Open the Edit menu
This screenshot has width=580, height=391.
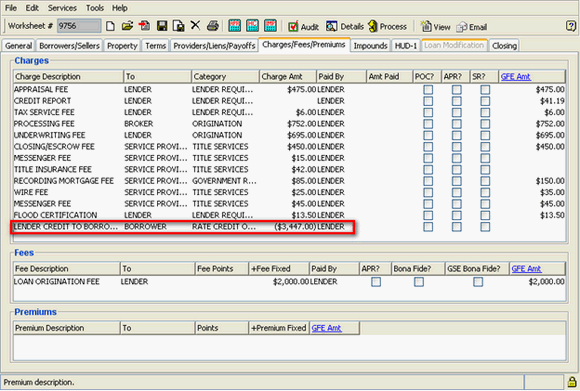tap(32, 8)
